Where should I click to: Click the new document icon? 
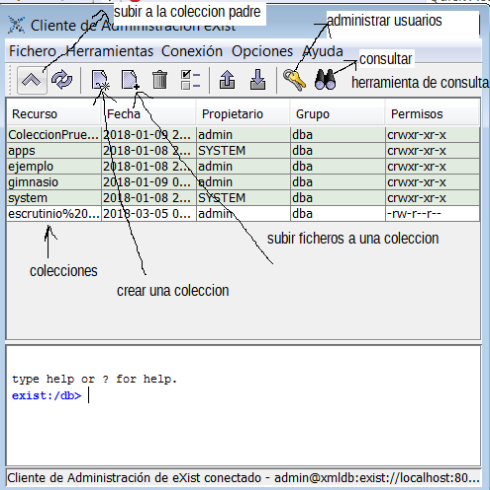coord(130,80)
